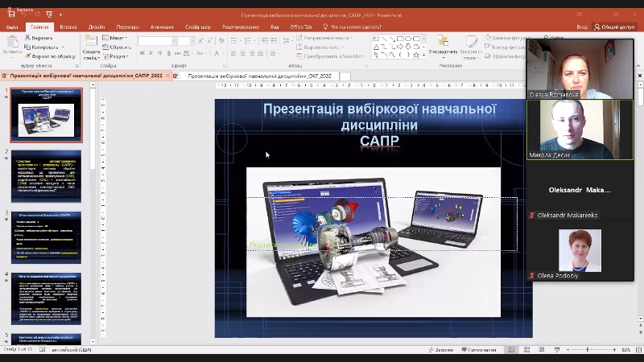Viewport: 644px width, 362px height.
Task: Start slideshow from the status bar icon
Action: (x=557, y=350)
